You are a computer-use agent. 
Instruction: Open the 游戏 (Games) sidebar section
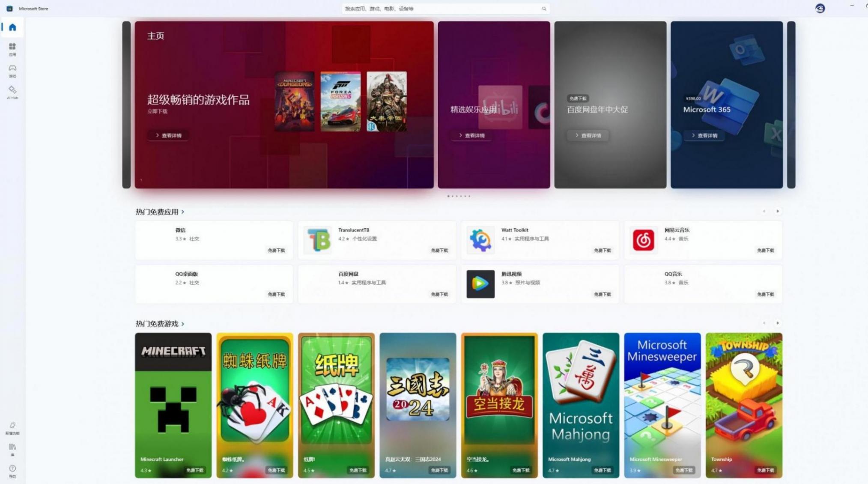12,71
